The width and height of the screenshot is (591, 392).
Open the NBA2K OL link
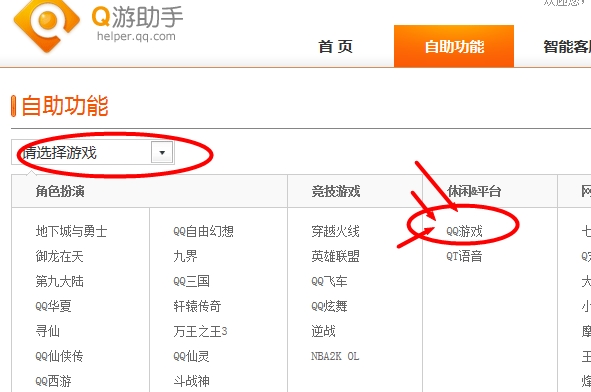(x=335, y=356)
